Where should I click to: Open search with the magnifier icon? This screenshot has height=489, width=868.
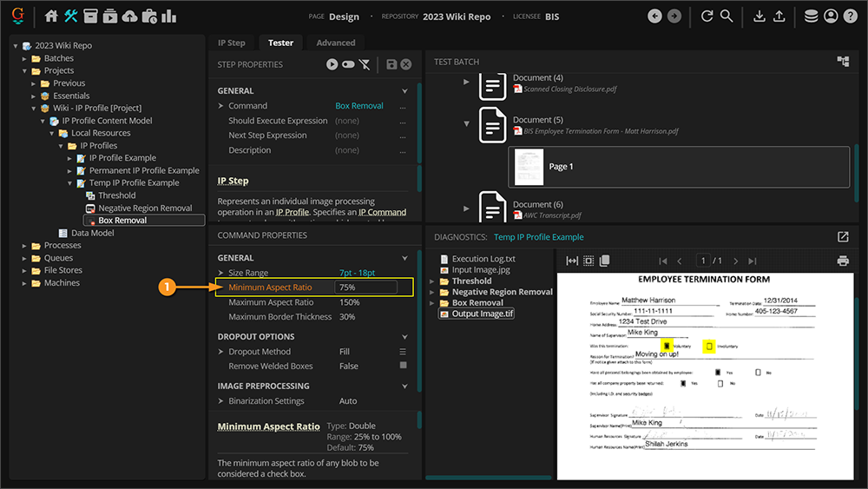[727, 17]
